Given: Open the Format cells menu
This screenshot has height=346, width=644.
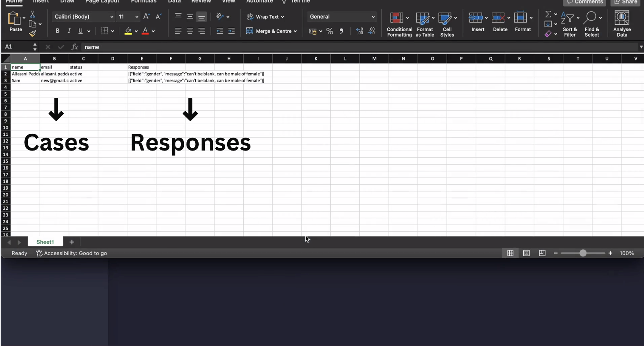Looking at the screenshot, I should (x=523, y=22).
